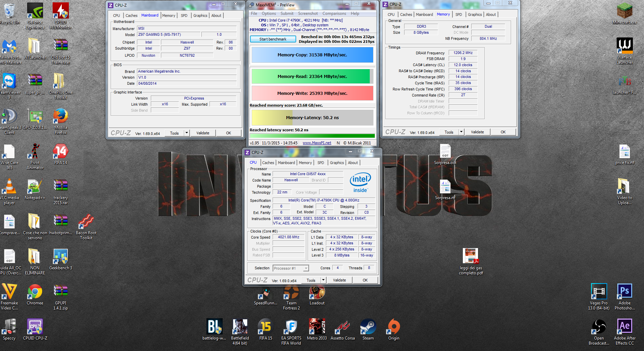
Task: Open Tools dropdown arrow in Mainboard CPU-Z window
Action: tap(187, 133)
